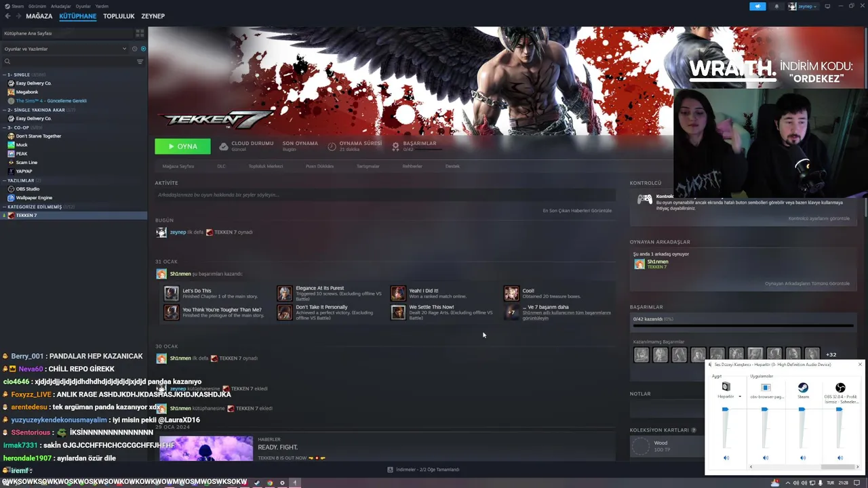The width and height of the screenshot is (868, 488).
Task: Open We Settle This Now! achievement icon
Action: (x=398, y=312)
